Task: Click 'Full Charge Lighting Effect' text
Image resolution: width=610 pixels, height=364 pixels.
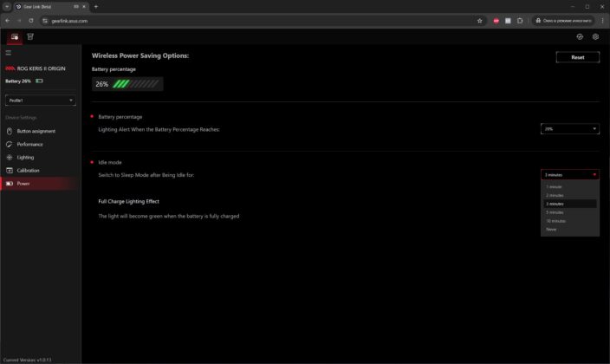Action: (129, 201)
